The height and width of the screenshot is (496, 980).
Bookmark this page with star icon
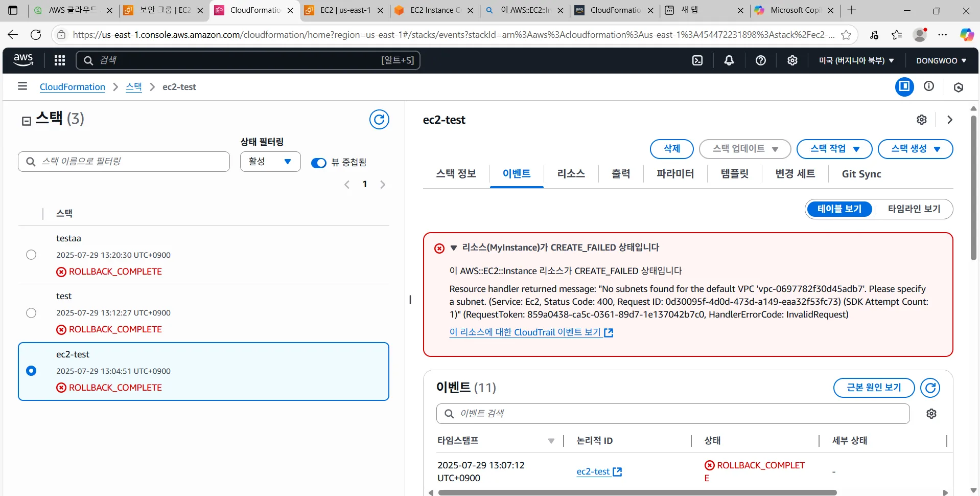tap(846, 35)
